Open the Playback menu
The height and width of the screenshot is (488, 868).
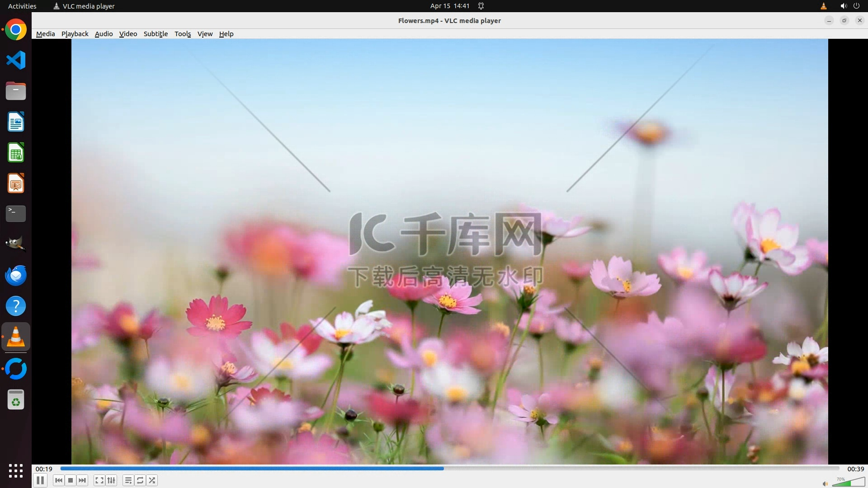tap(75, 34)
